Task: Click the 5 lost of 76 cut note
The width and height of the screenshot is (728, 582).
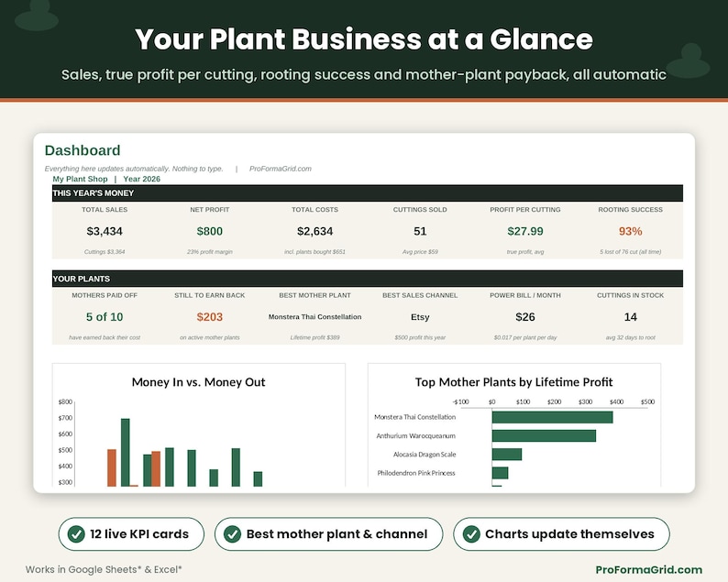Action: (630, 252)
